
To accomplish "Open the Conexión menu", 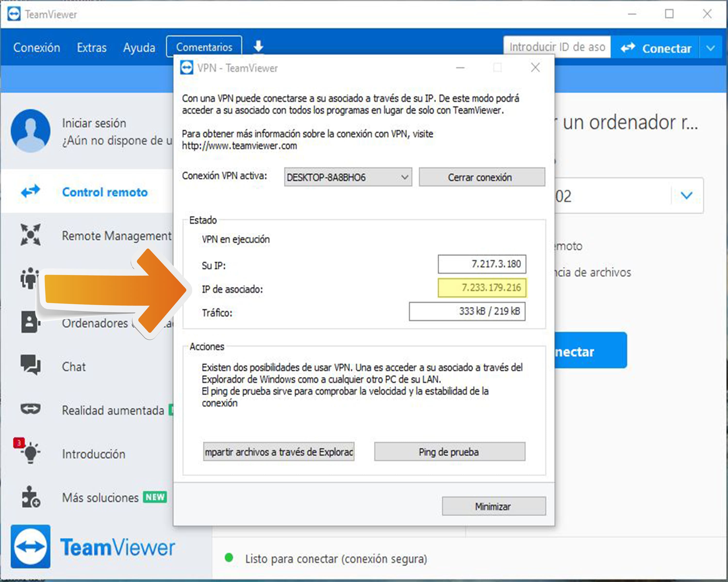I will click(x=37, y=48).
